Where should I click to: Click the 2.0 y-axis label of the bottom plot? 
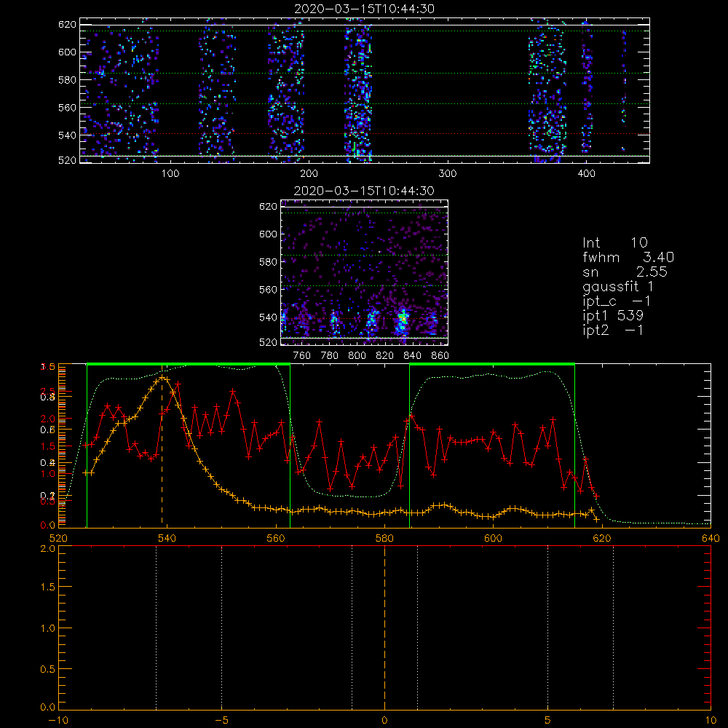(48, 548)
